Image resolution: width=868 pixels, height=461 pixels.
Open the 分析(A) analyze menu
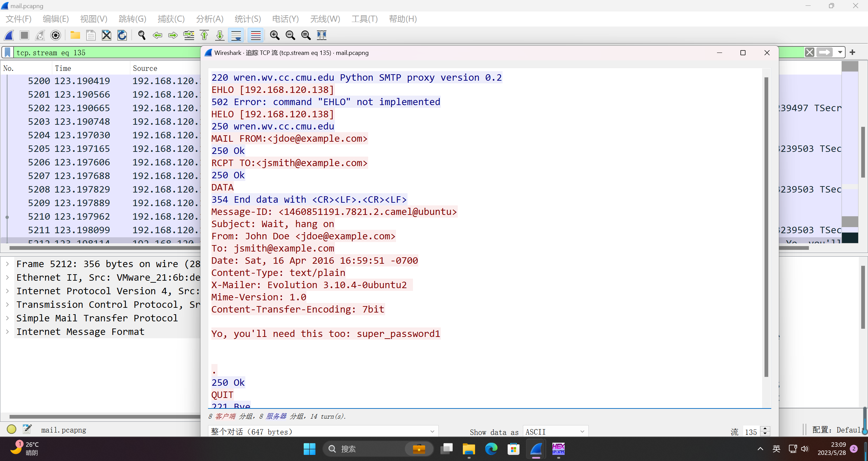[210, 19]
